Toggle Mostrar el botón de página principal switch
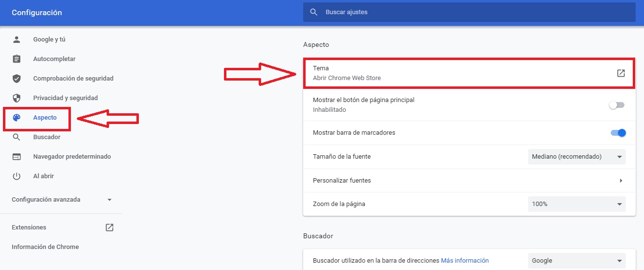This screenshot has width=644, height=270. click(617, 105)
